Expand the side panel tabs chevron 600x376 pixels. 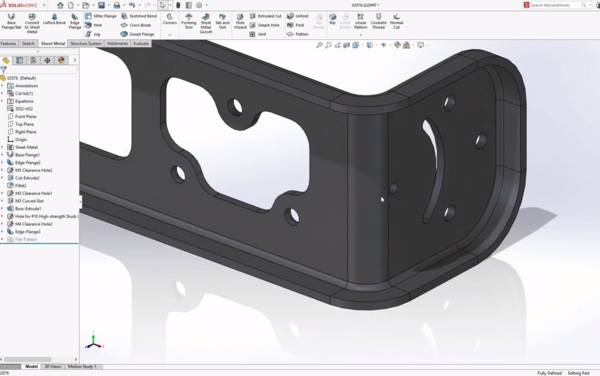pyautogui.click(x=75, y=60)
